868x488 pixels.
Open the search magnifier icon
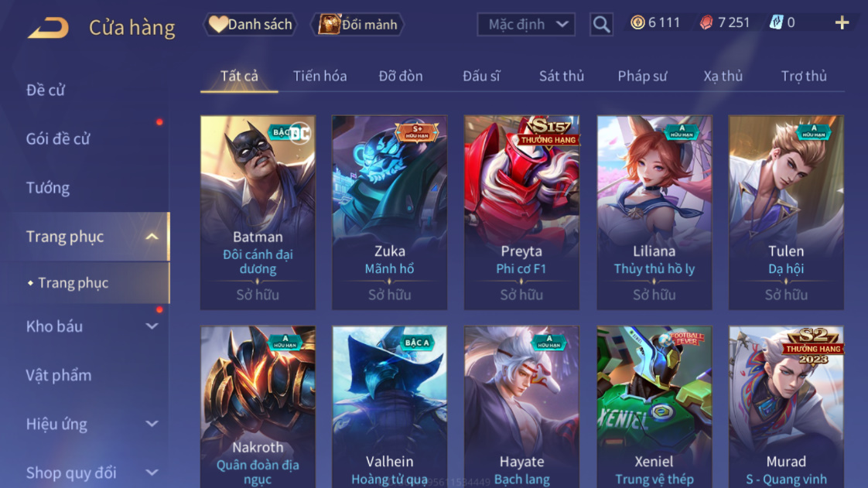[x=601, y=24]
